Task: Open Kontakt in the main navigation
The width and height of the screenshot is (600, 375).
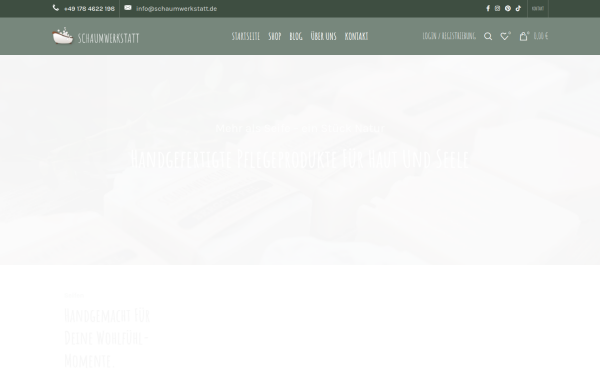Action: pyautogui.click(x=356, y=36)
